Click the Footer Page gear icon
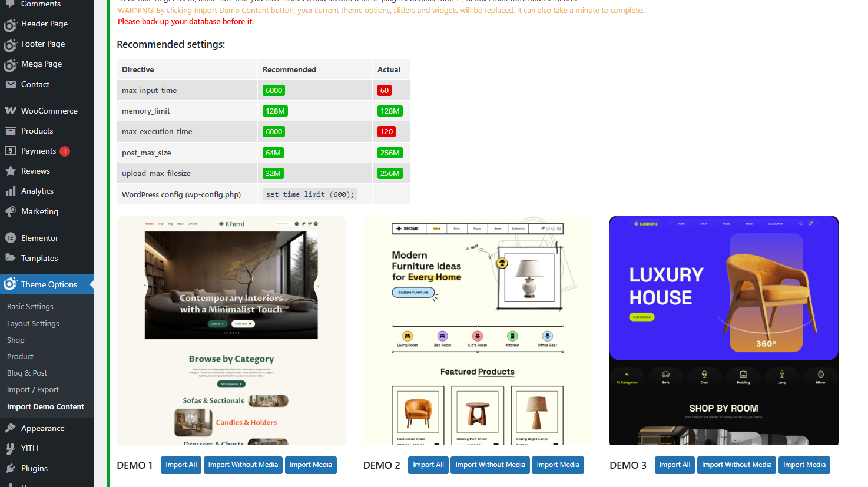 coord(11,44)
